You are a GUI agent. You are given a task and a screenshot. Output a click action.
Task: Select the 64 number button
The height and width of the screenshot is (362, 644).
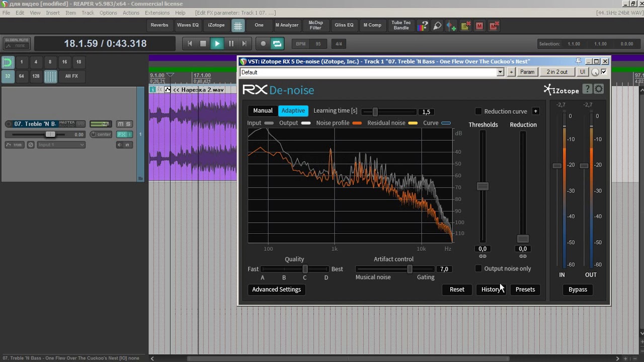(21, 76)
